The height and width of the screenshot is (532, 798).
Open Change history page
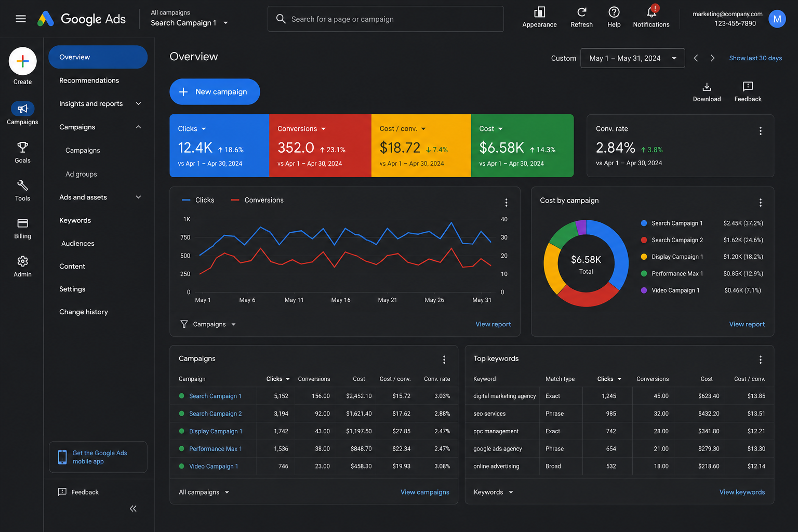[84, 312]
